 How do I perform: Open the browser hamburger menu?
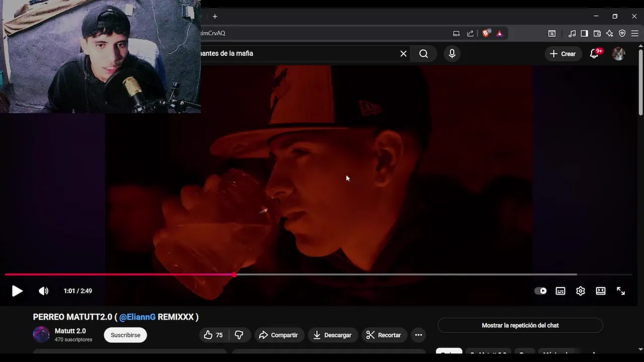[x=635, y=34]
